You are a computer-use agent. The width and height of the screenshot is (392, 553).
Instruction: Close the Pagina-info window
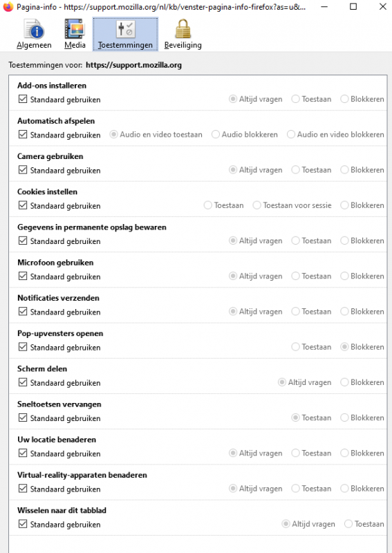click(382, 7)
